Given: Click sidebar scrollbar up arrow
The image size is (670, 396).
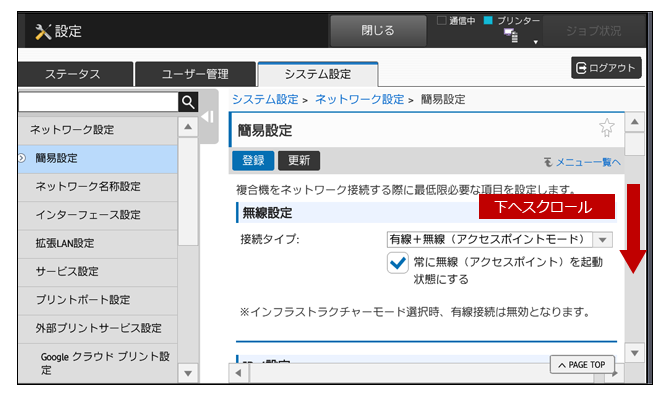Looking at the screenshot, I should pyautogui.click(x=188, y=127).
